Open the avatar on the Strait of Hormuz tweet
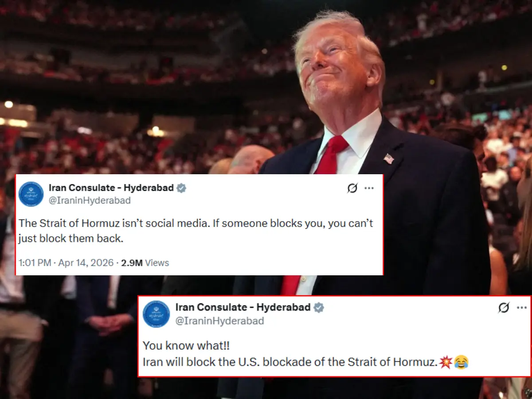The image size is (532, 399). [x=31, y=194]
